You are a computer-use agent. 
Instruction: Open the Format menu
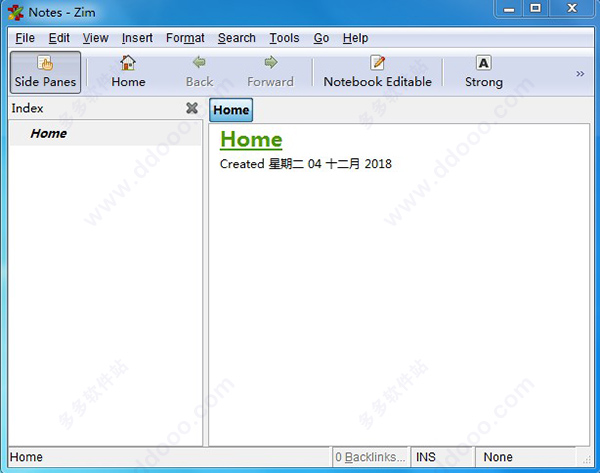click(x=185, y=38)
